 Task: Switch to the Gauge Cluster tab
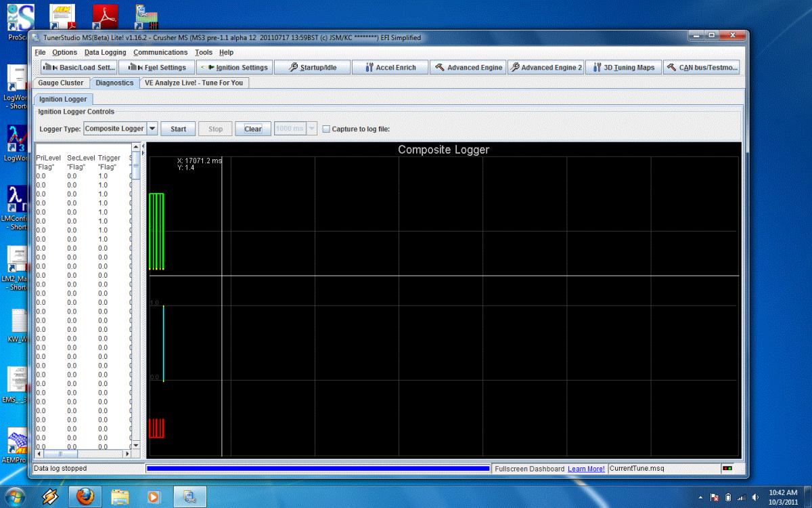tap(61, 83)
